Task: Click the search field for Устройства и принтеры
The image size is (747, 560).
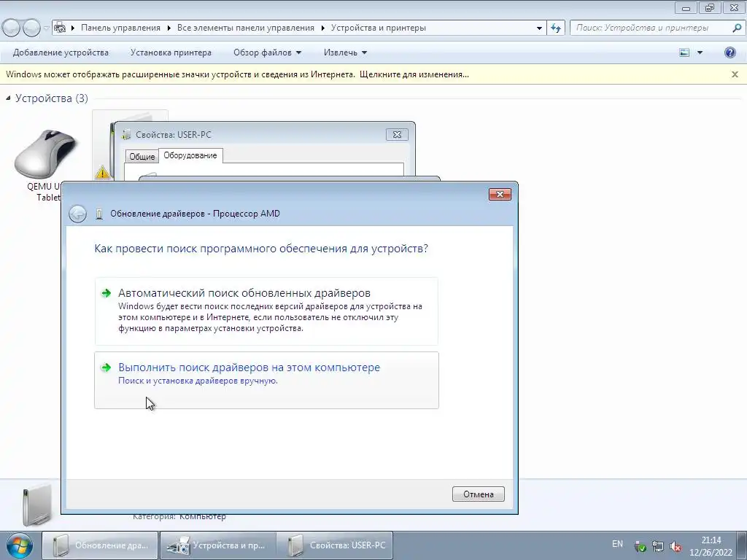Action: (x=651, y=28)
